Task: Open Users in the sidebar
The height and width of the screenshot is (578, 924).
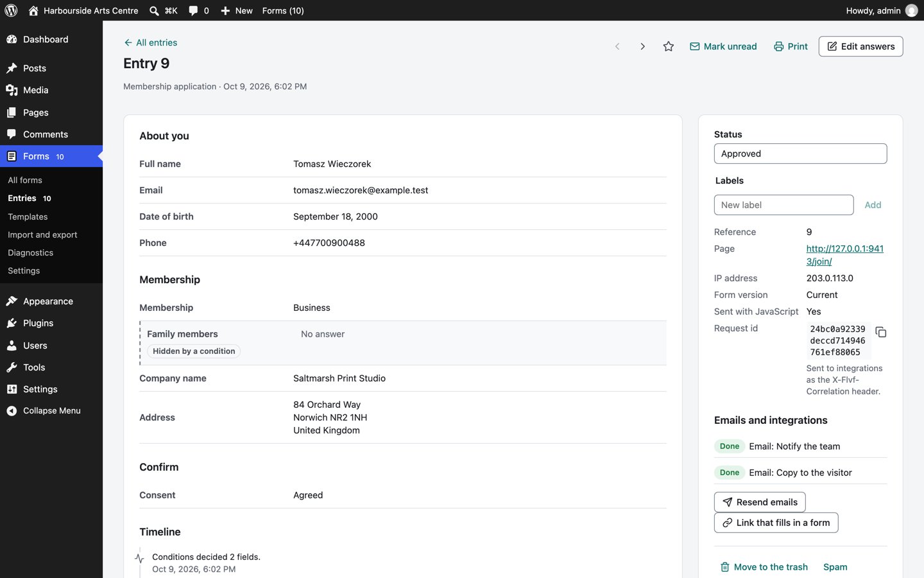Action: 51,346
